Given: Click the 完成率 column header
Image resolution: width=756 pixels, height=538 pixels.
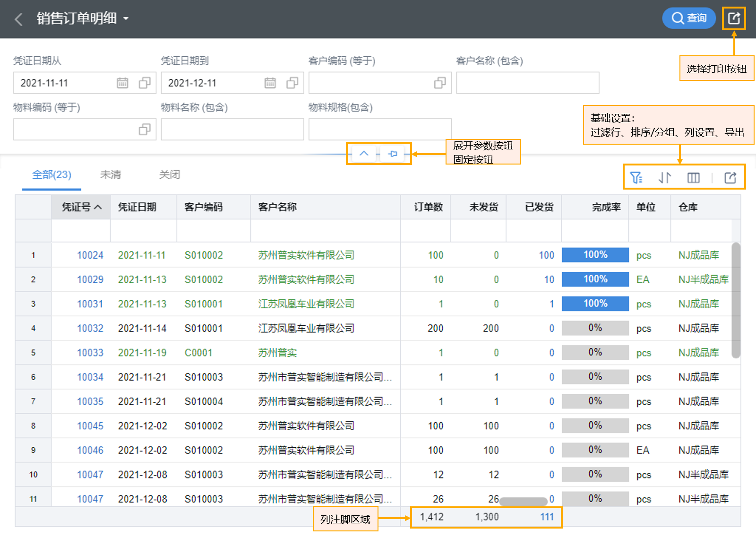Looking at the screenshot, I should (595, 207).
